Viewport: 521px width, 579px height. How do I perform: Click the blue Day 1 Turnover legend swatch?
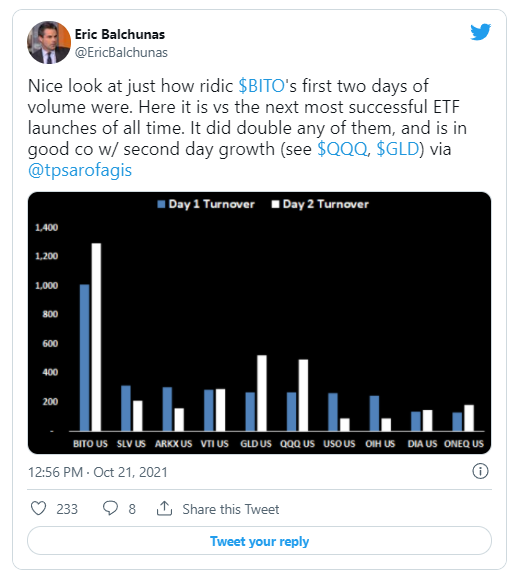click(x=161, y=204)
